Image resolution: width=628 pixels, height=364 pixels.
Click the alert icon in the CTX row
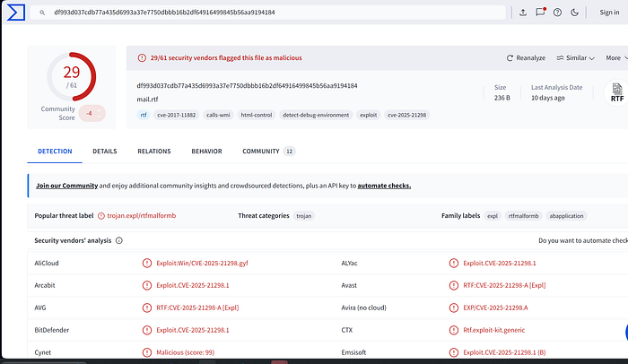pyautogui.click(x=453, y=330)
